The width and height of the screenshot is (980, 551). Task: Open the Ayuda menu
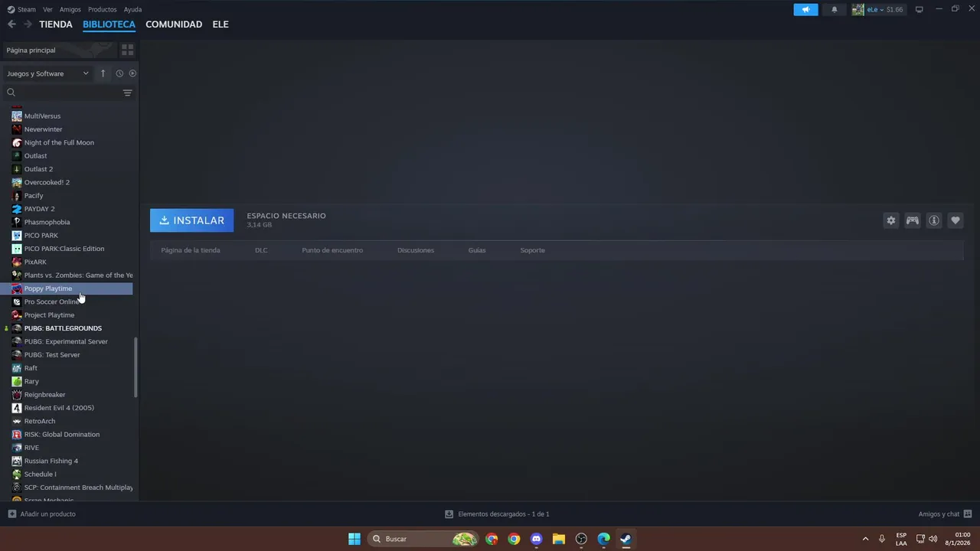(132, 9)
